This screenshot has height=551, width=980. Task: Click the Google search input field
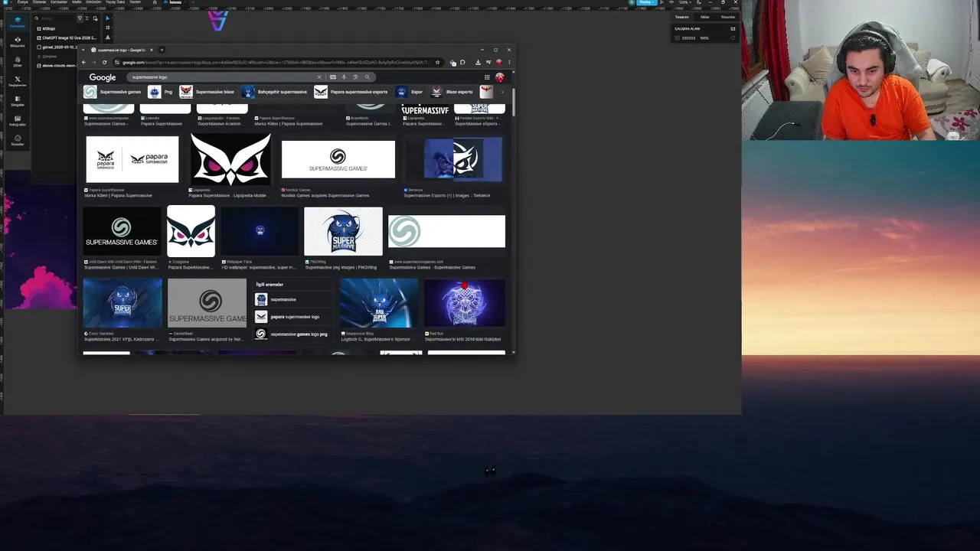point(222,77)
